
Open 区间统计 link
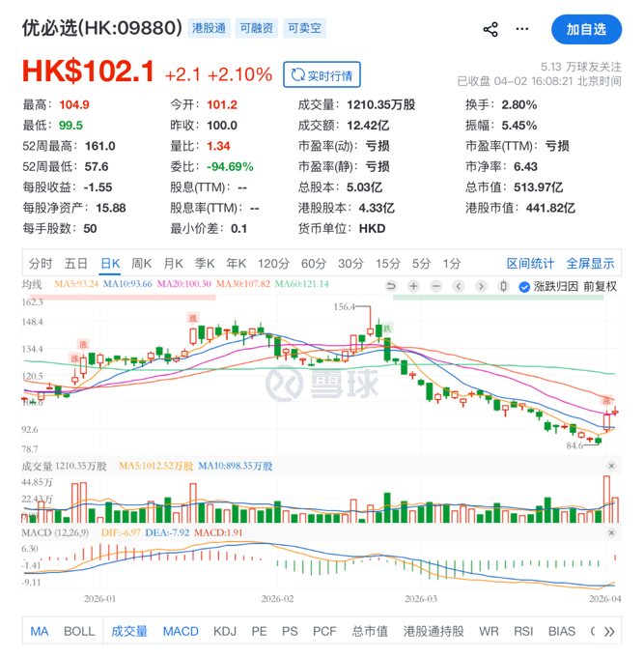coord(530,263)
